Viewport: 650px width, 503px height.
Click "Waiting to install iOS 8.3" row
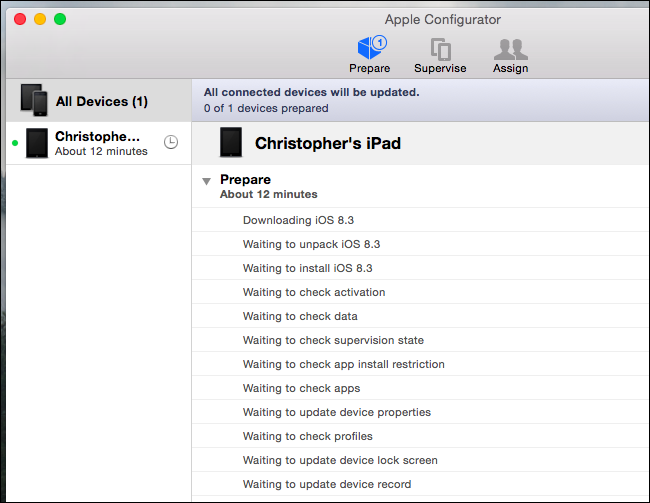[x=421, y=268]
